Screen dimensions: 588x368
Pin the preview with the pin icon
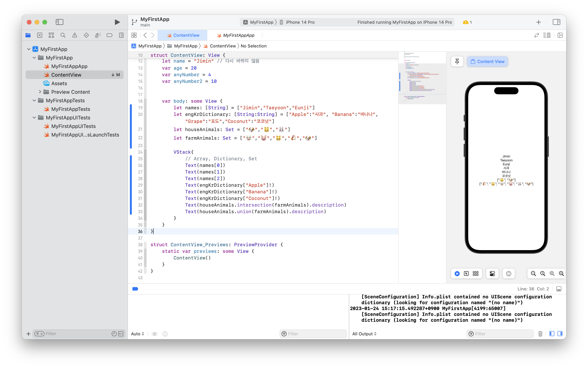click(x=457, y=62)
